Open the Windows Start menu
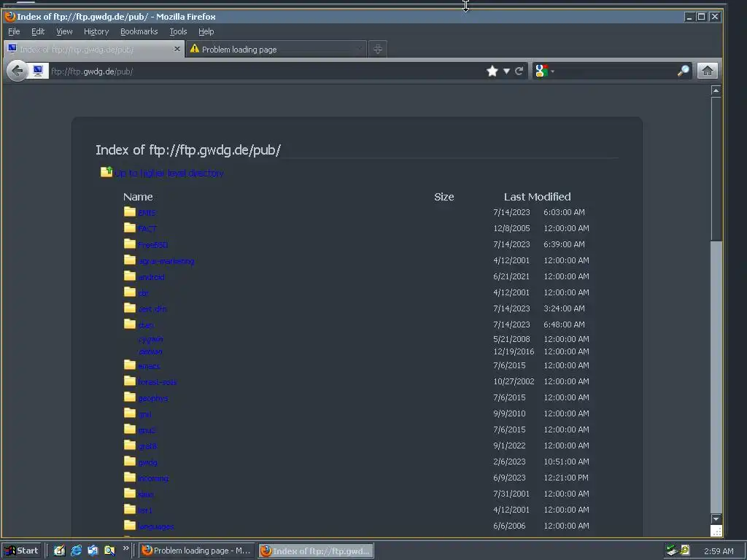 pyautogui.click(x=21, y=551)
